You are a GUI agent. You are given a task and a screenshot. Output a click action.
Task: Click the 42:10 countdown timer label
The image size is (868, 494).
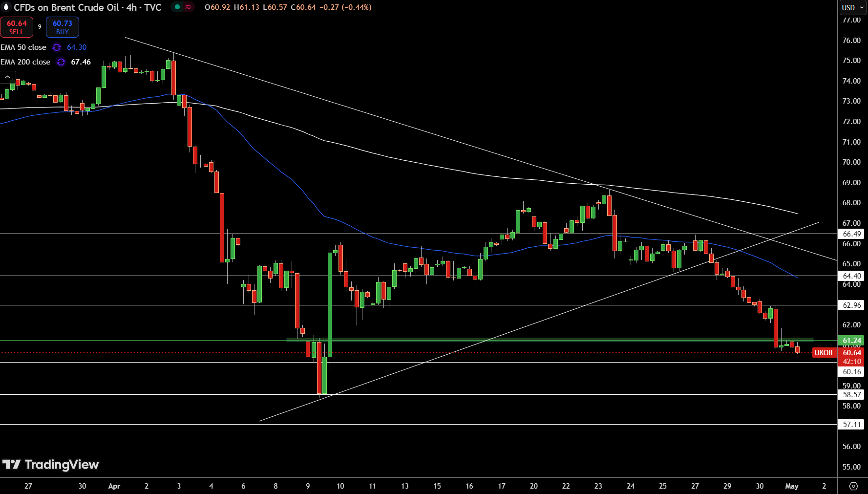point(852,362)
